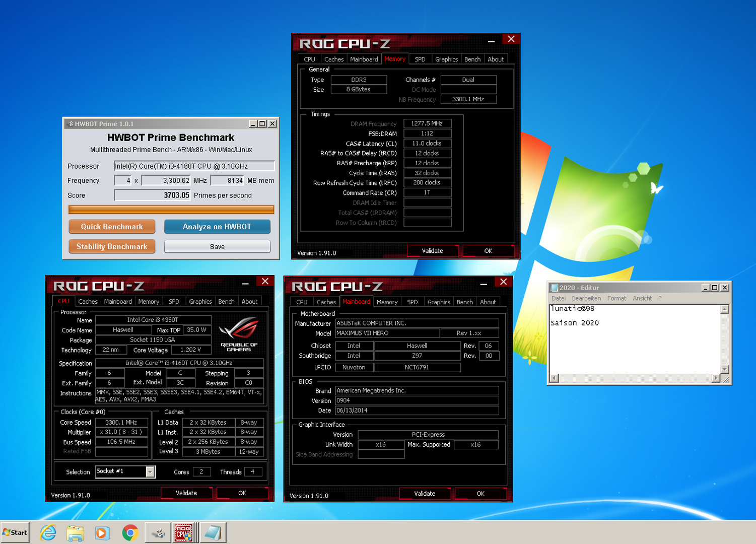Image resolution: width=756 pixels, height=544 pixels.
Task: Open Graphics tab in Memory window
Action: (x=447, y=59)
